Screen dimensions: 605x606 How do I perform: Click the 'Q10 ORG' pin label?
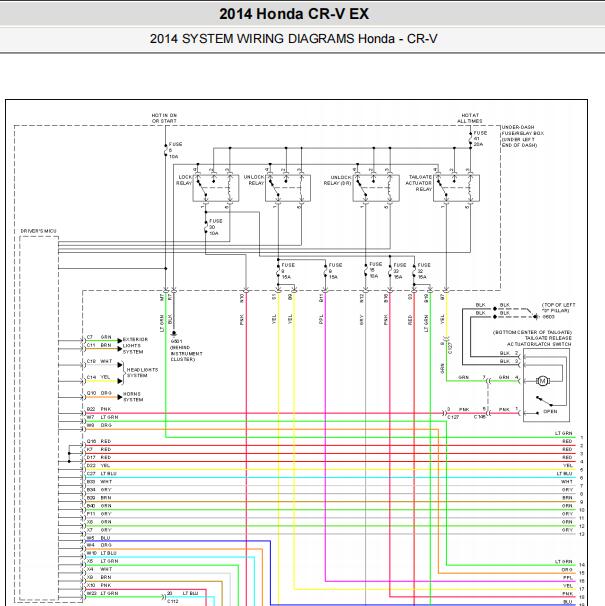99,393
